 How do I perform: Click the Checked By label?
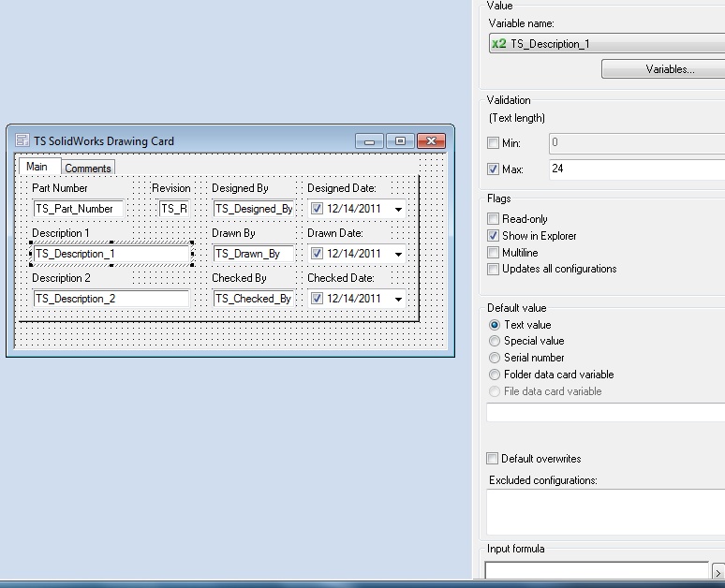coord(239,278)
